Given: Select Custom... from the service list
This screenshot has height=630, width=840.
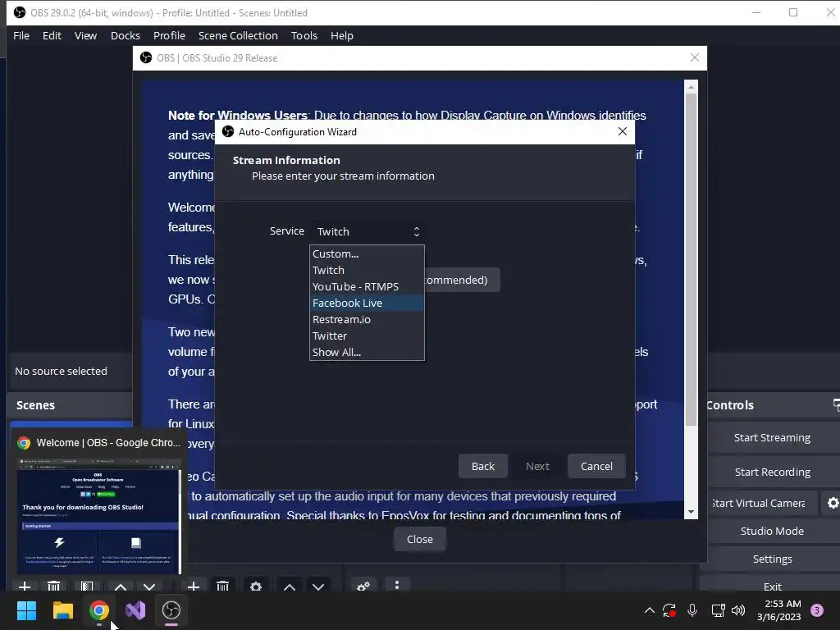Looking at the screenshot, I should 367,254.
